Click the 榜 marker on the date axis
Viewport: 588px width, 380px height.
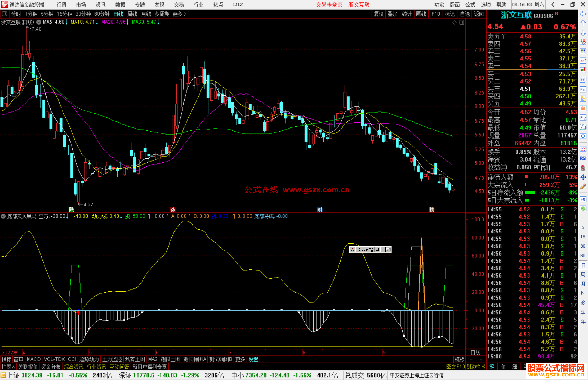tap(432, 209)
